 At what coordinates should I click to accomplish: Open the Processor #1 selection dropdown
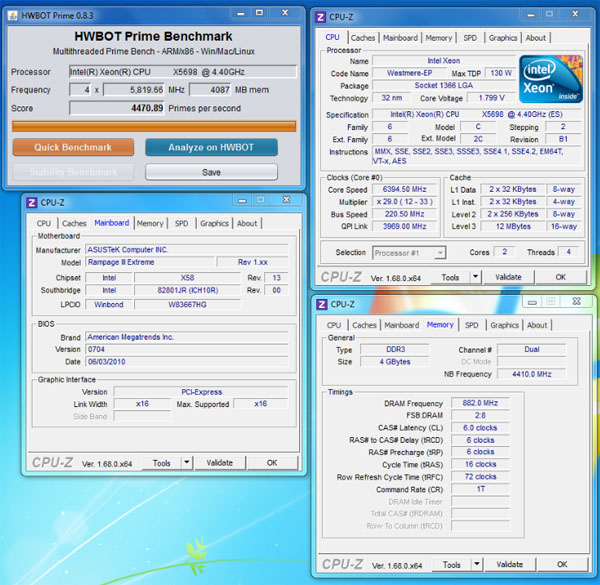408,253
